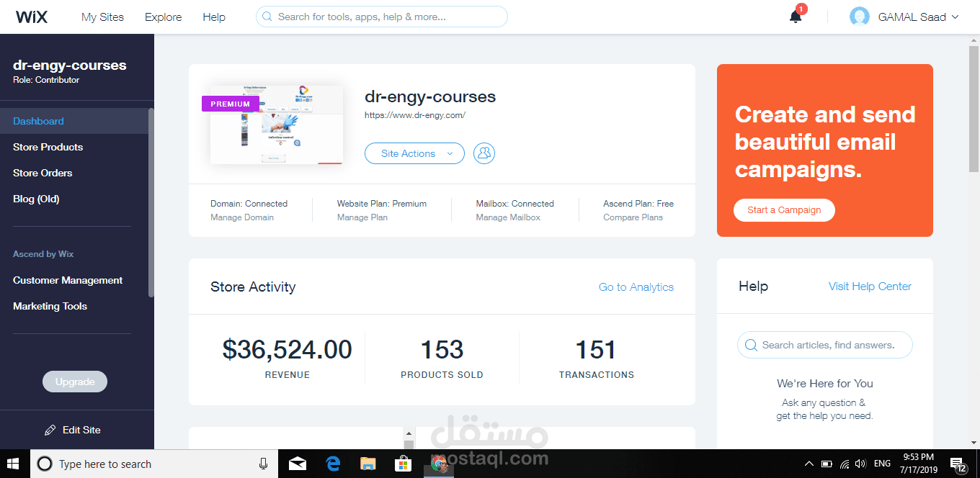Click the battery status icon
980x478 pixels.
coord(827,464)
